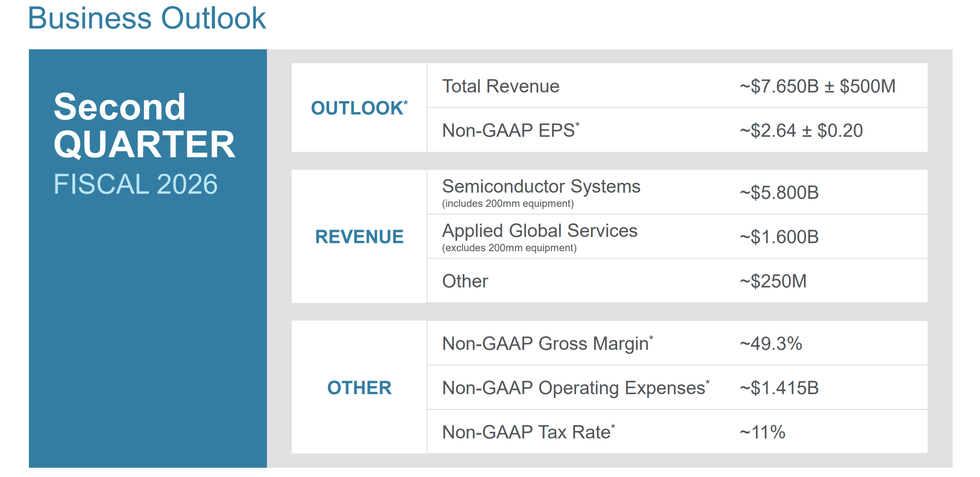Click the Total Revenue row label
This screenshot has width=980, height=477.
click(500, 86)
